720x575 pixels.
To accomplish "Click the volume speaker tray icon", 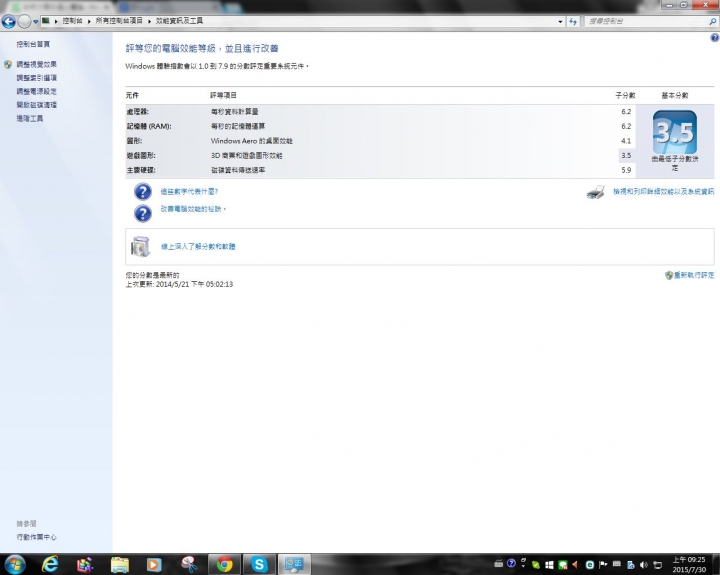I will 644,565.
